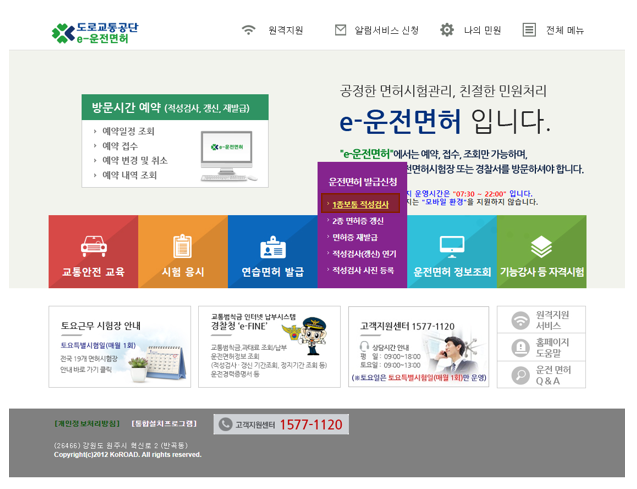Screen dimensions: 637x489
Task: Open the 개인정보처리방침 footer link
Action: click(87, 424)
